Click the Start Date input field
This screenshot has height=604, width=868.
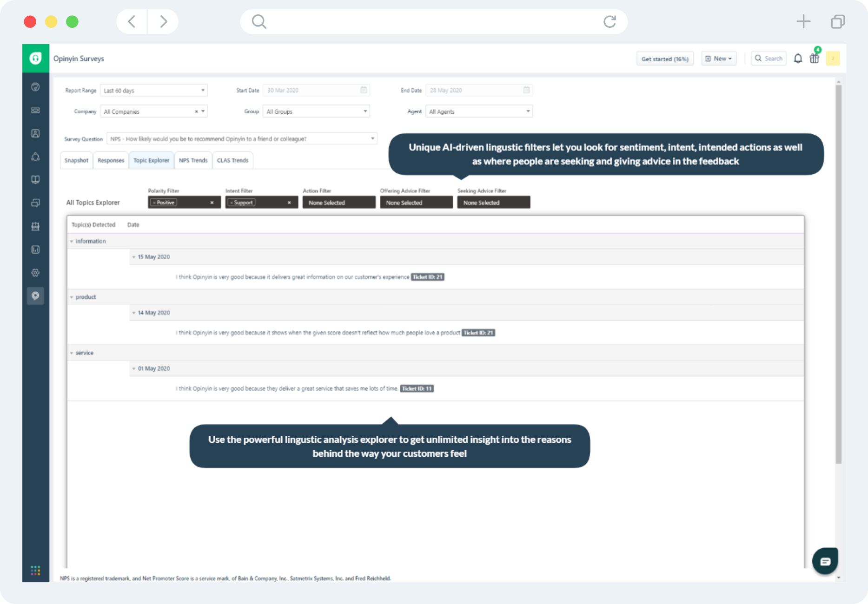click(317, 90)
